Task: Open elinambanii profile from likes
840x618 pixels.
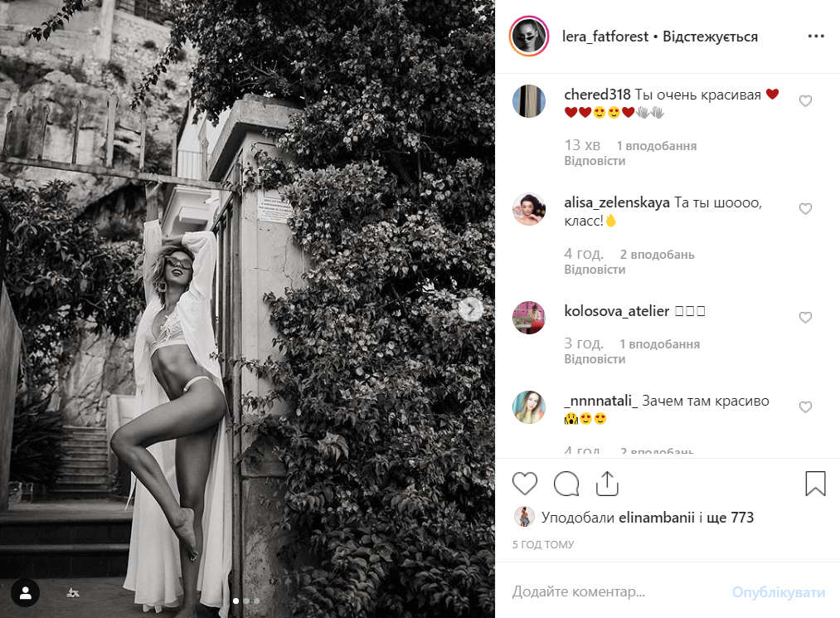Action: point(656,518)
